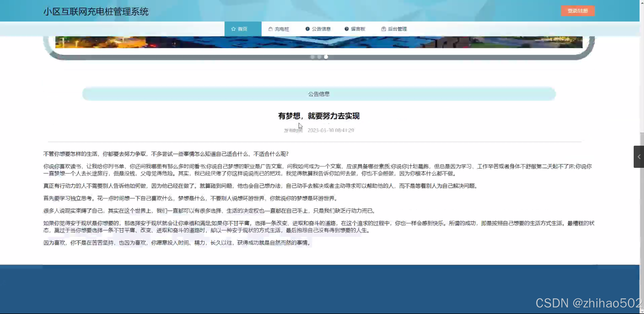This screenshot has height=314, width=644.
Task: Select the third active carousel dot
Action: pos(326,57)
